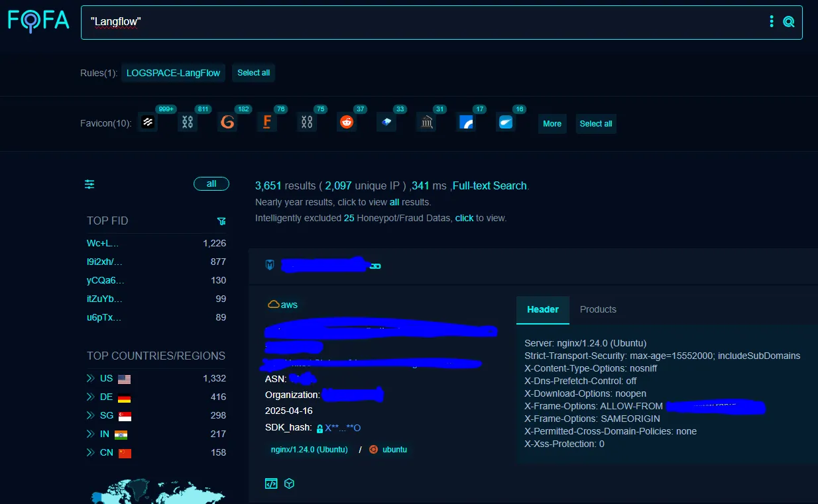Toggle Select all for Favicons
The width and height of the screenshot is (818, 504).
tap(596, 123)
